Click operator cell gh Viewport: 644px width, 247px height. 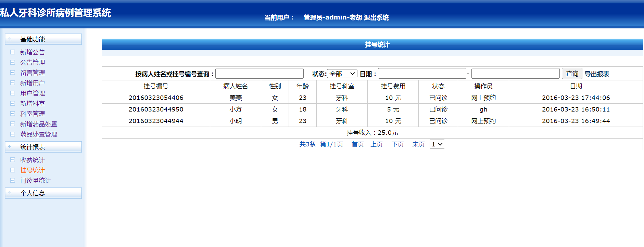click(x=483, y=109)
